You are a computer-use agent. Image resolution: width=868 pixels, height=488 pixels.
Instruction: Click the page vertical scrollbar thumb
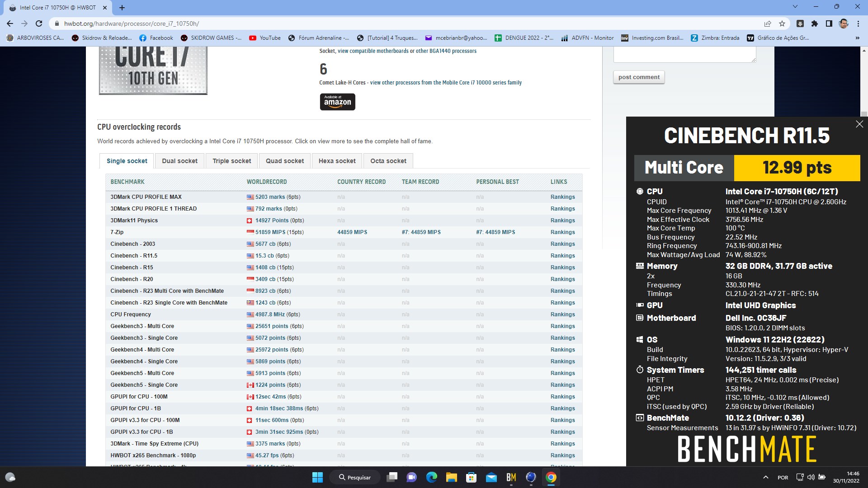tap(864, 114)
